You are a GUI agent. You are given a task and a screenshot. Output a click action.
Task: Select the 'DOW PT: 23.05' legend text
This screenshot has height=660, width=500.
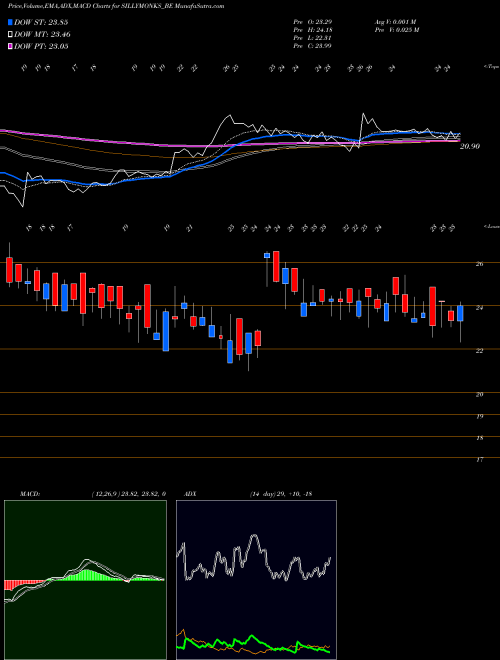[41, 46]
